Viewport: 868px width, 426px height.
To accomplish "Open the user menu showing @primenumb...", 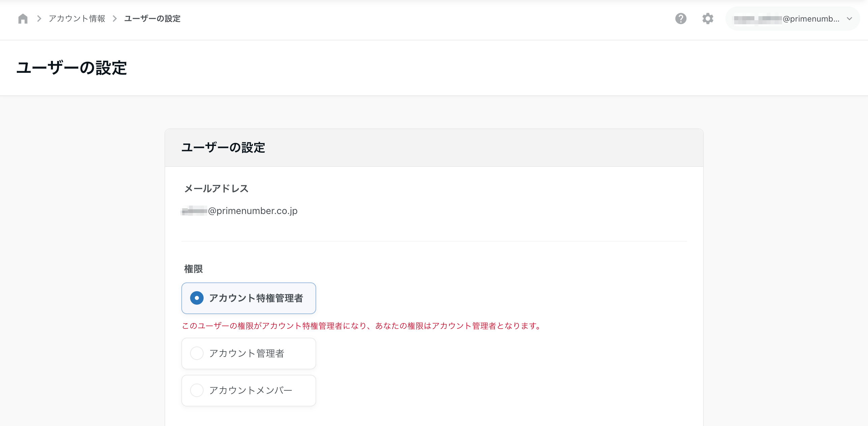I will tap(792, 19).
